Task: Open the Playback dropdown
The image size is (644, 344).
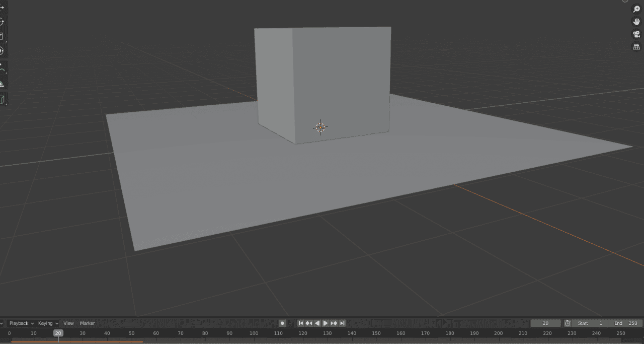Action: point(19,323)
